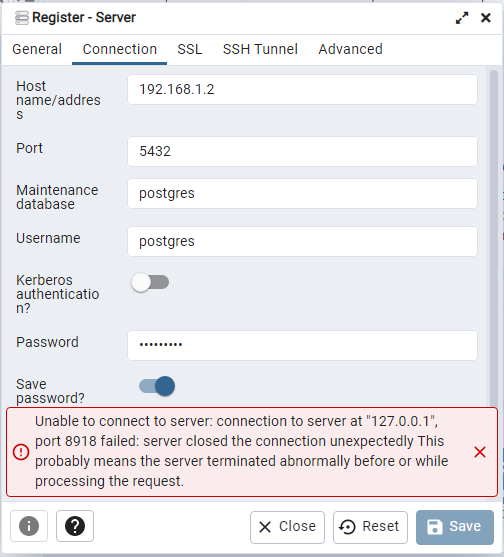The image size is (504, 557).
Task: Select the Advanced tab
Action: click(x=350, y=49)
